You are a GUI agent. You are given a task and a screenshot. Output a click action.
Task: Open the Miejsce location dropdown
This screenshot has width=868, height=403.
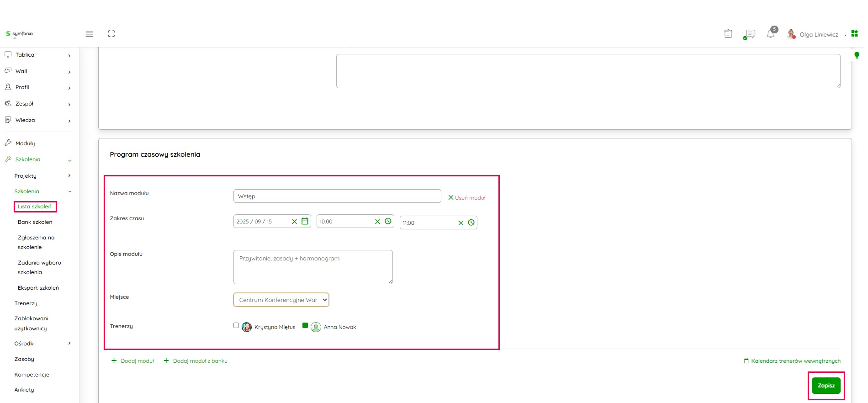[281, 300]
